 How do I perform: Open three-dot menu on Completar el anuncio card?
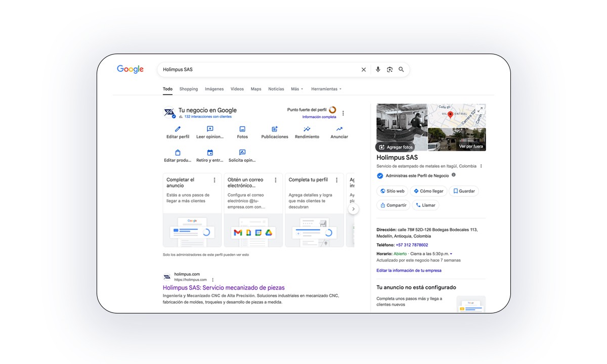pos(214,180)
